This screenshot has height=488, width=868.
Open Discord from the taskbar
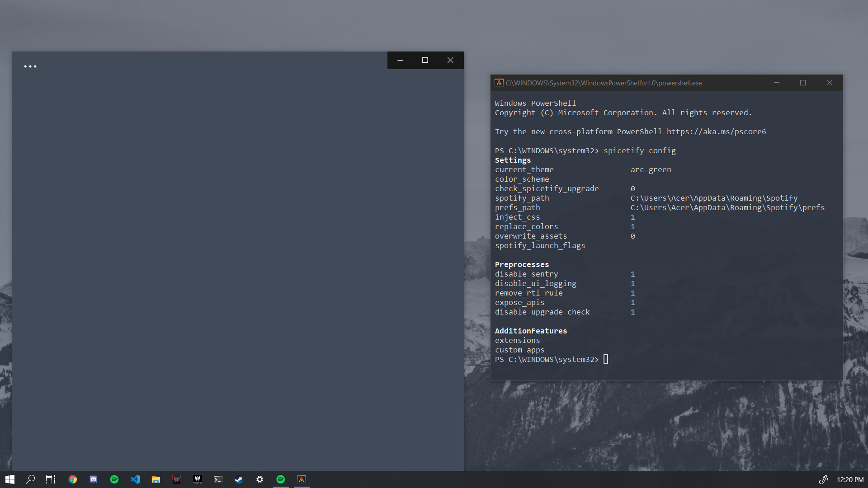[94, 479]
